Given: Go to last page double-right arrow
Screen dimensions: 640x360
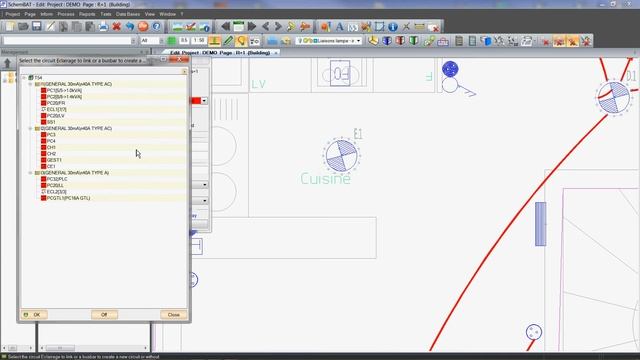Looking at the screenshot, I should pos(252,27).
